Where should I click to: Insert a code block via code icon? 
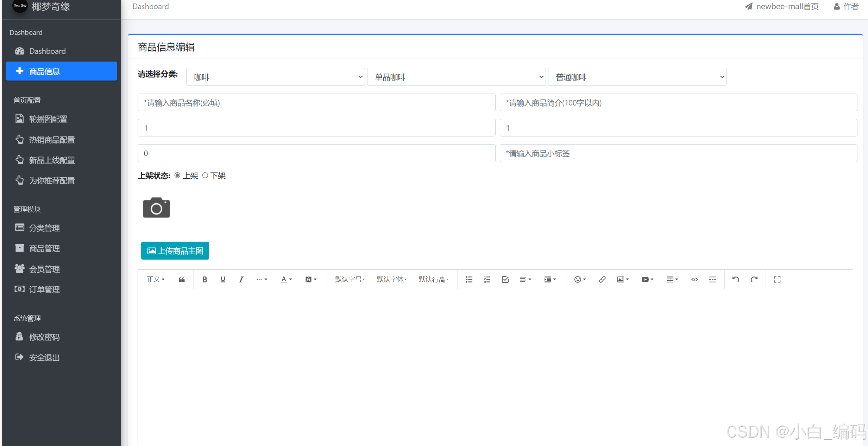point(694,279)
